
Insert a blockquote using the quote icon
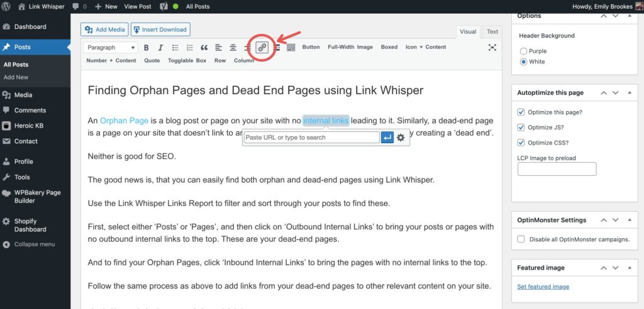pyautogui.click(x=204, y=48)
